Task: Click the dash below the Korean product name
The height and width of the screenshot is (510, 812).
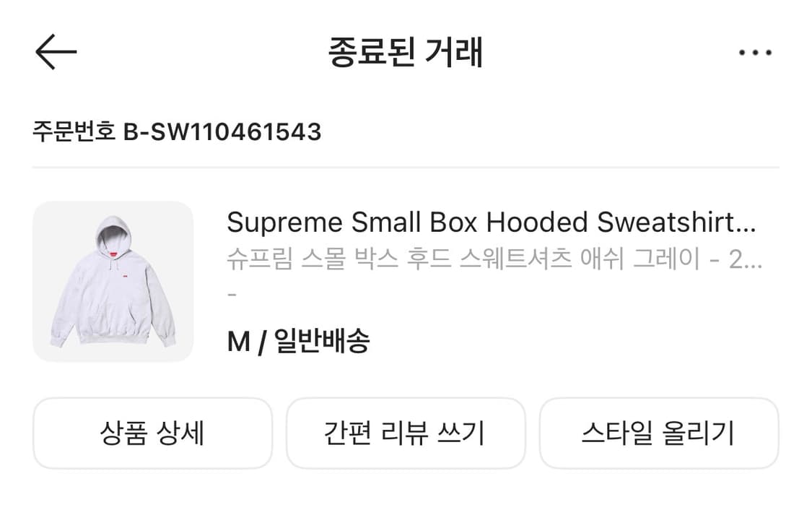Action: (232, 295)
